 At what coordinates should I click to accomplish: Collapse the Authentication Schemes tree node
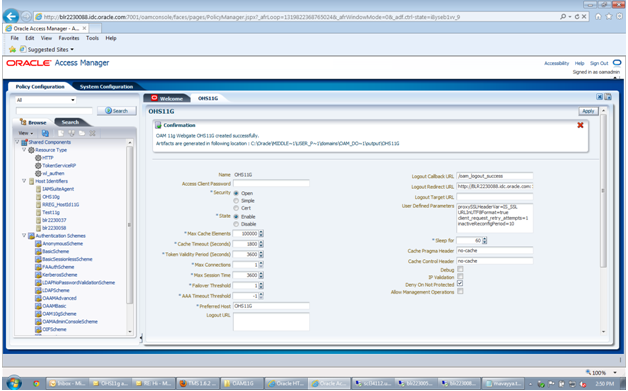point(24,236)
